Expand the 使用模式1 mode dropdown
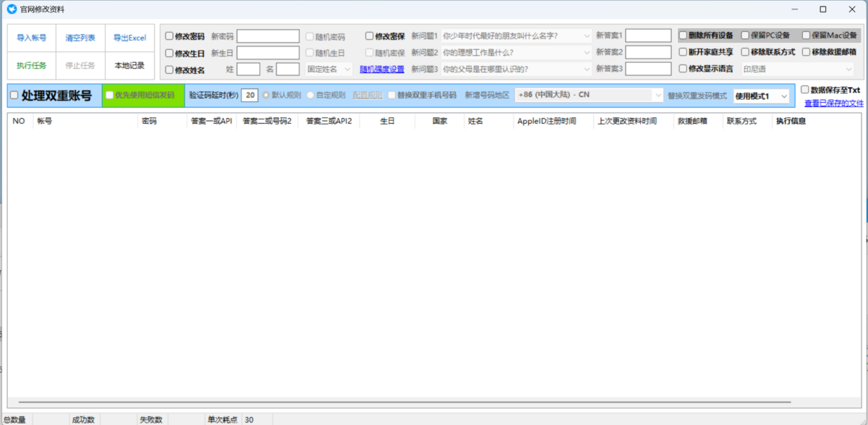Screen dimensions: 868x425 pos(760,96)
